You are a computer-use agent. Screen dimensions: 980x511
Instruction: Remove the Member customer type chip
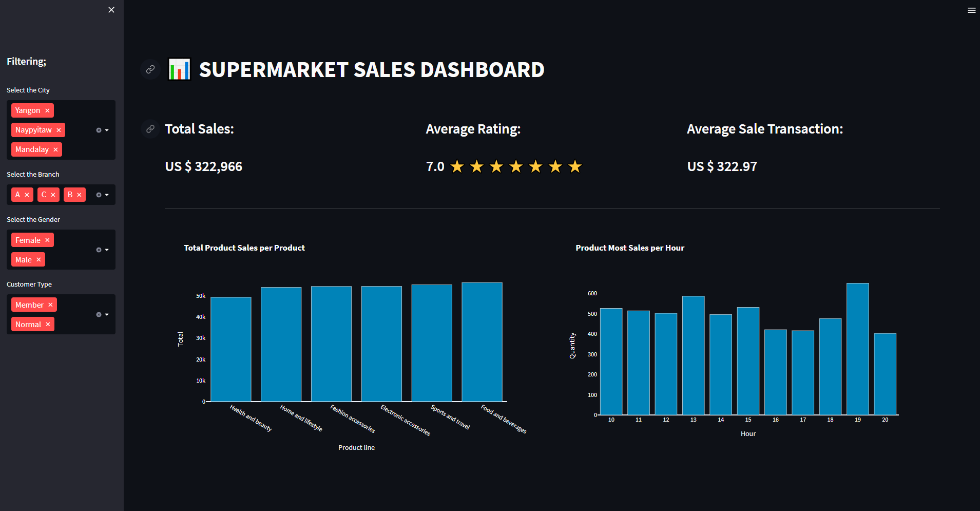(x=51, y=304)
